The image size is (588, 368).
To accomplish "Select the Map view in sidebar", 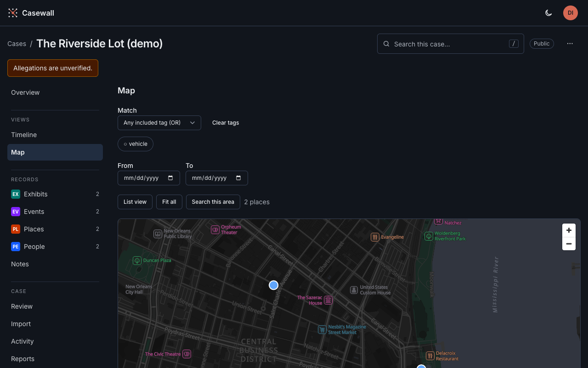I will (x=55, y=152).
